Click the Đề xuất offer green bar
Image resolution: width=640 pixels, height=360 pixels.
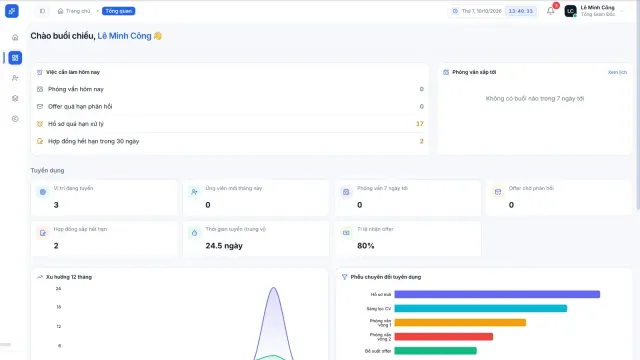tap(436, 351)
